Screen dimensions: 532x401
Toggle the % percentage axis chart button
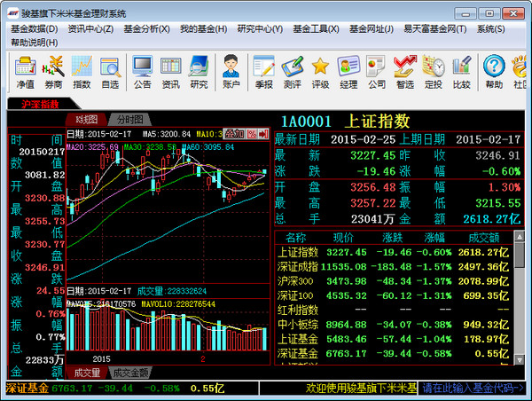tap(252, 134)
